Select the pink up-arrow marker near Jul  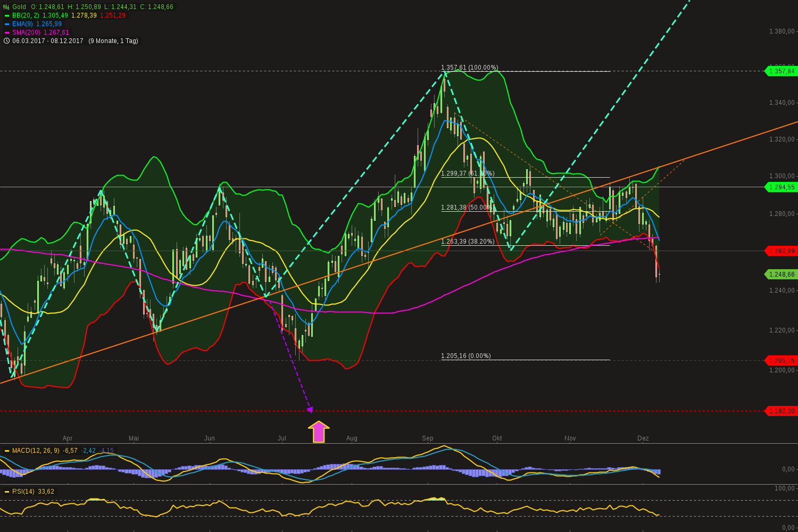point(319,431)
